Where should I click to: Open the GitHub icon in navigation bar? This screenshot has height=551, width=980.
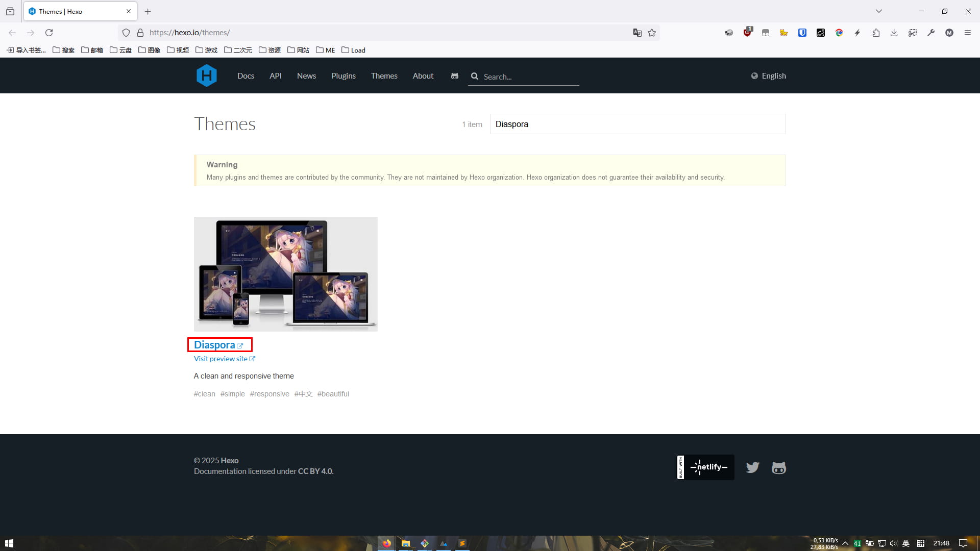click(x=454, y=76)
